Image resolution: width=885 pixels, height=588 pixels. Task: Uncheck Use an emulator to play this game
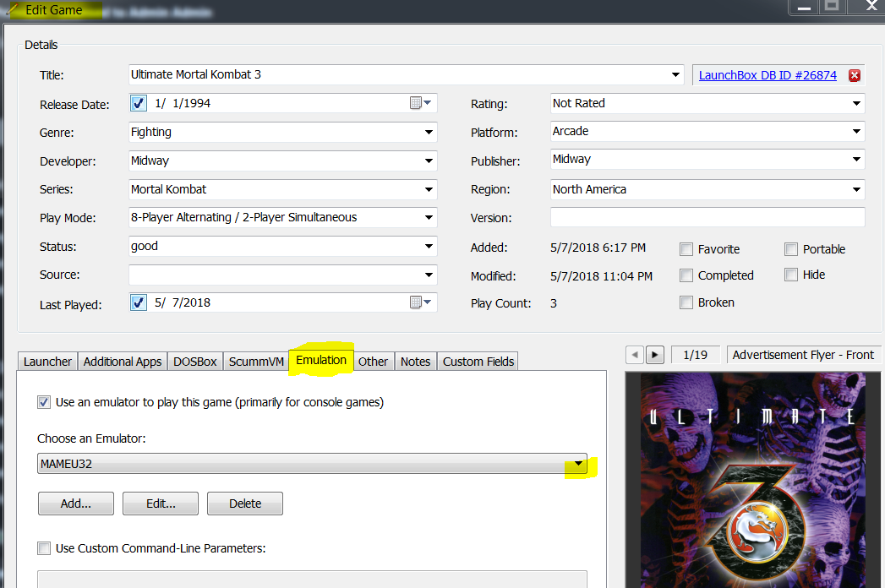pyautogui.click(x=43, y=402)
